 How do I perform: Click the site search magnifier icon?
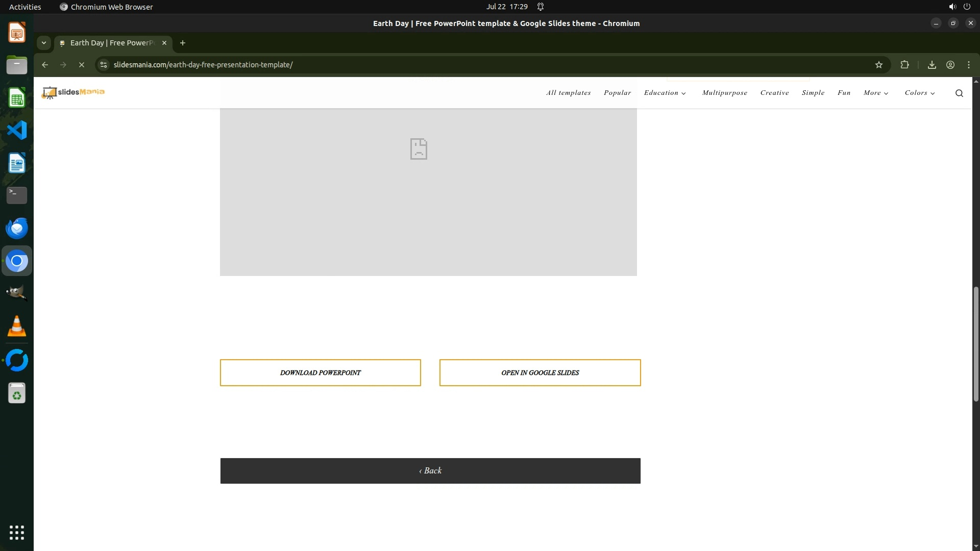coord(959,93)
